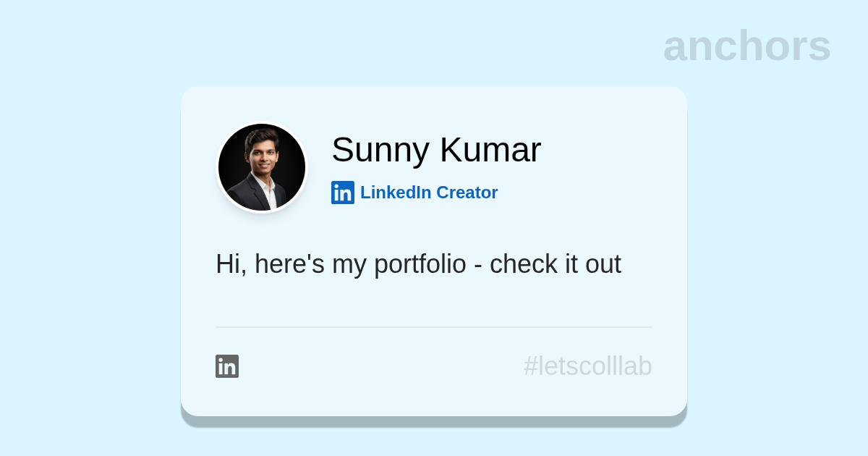Select the Sunny Kumar name heading
The height and width of the screenshot is (456, 868).
point(436,150)
